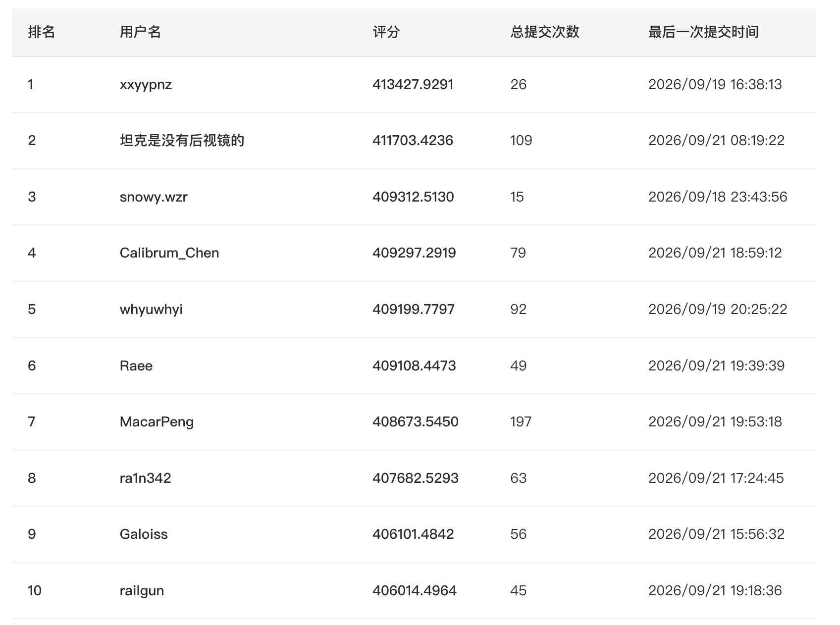840x625 pixels.
Task: Click timestamp 2026/09/19 20:25:22
Action: tap(718, 310)
